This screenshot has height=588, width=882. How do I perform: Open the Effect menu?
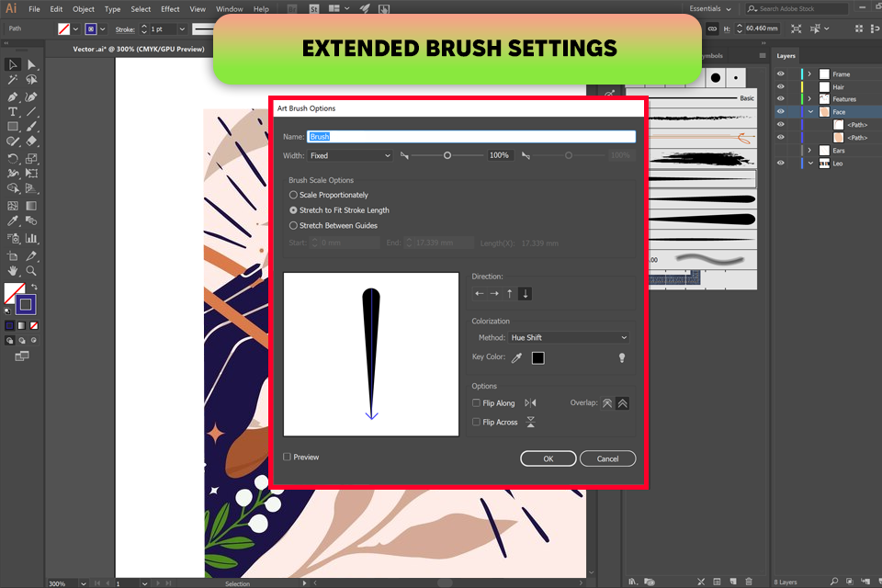(x=170, y=9)
